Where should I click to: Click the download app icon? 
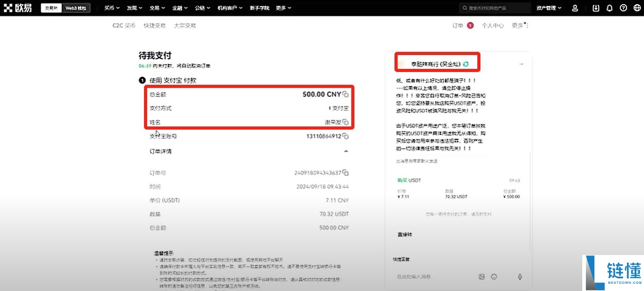coord(596,8)
